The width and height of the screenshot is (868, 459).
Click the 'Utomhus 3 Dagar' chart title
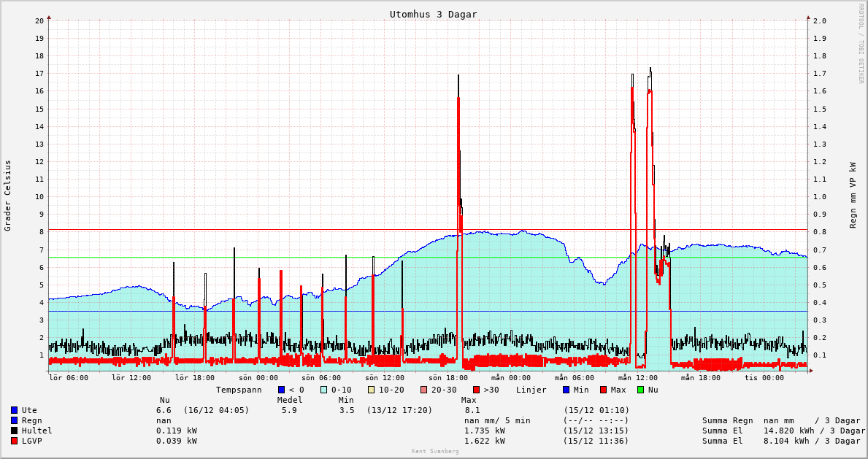433,15
